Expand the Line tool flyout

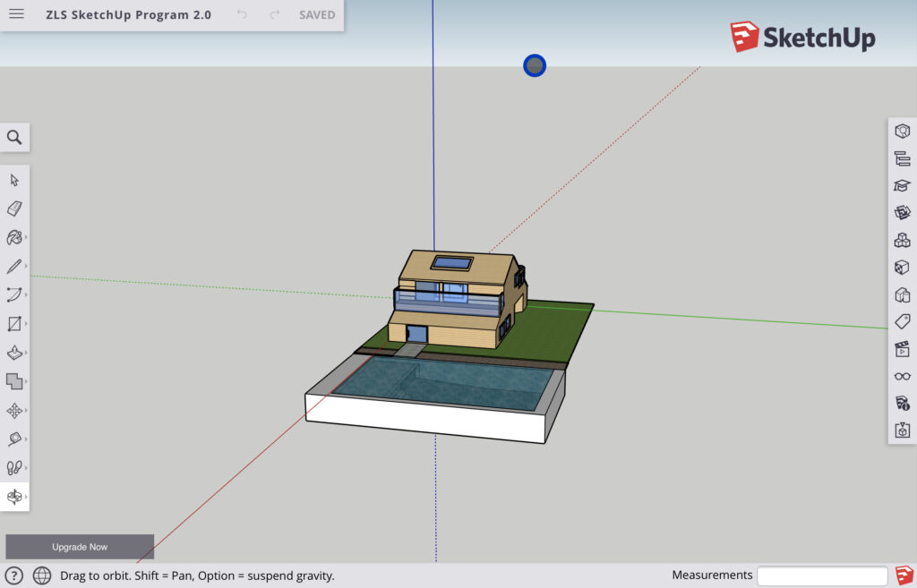26,267
